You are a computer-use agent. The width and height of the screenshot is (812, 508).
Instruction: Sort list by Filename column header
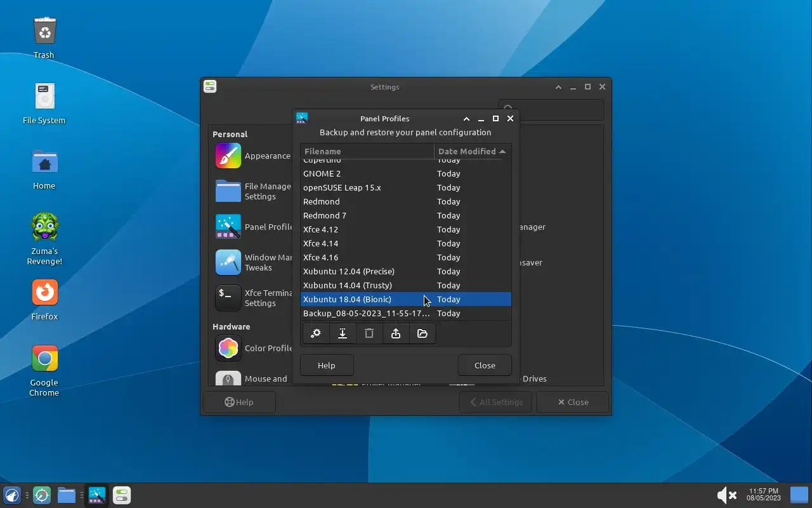tap(367, 151)
